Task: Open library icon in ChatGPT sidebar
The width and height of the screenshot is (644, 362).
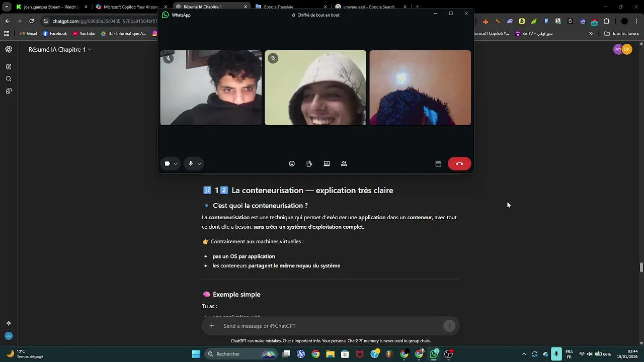Action: pyautogui.click(x=9, y=91)
